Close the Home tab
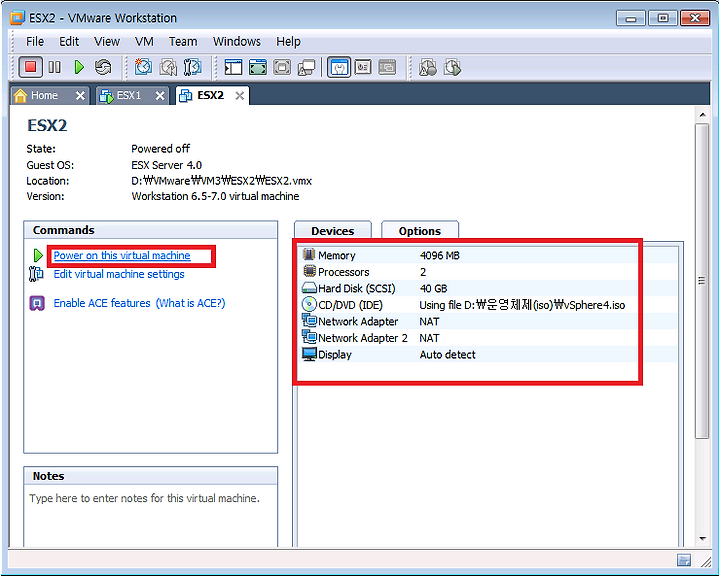This screenshot has height=576, width=720. (80, 96)
